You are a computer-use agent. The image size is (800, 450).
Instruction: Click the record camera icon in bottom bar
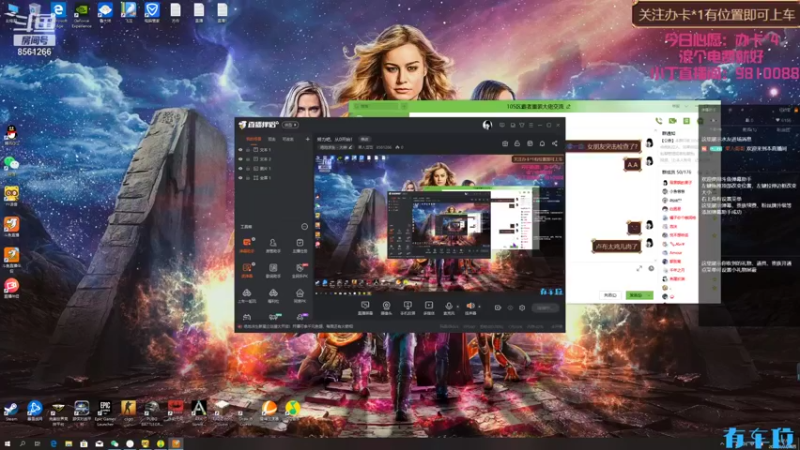click(497, 308)
